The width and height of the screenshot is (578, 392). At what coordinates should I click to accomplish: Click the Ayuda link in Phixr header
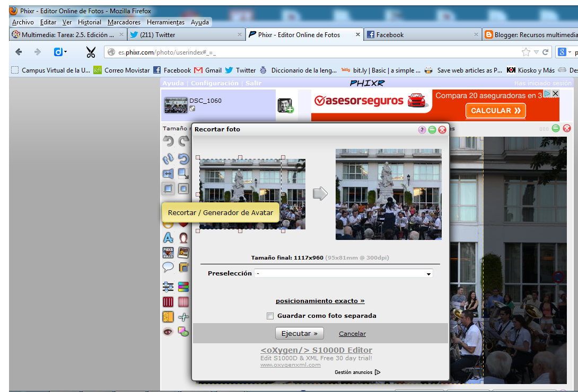[x=173, y=83]
